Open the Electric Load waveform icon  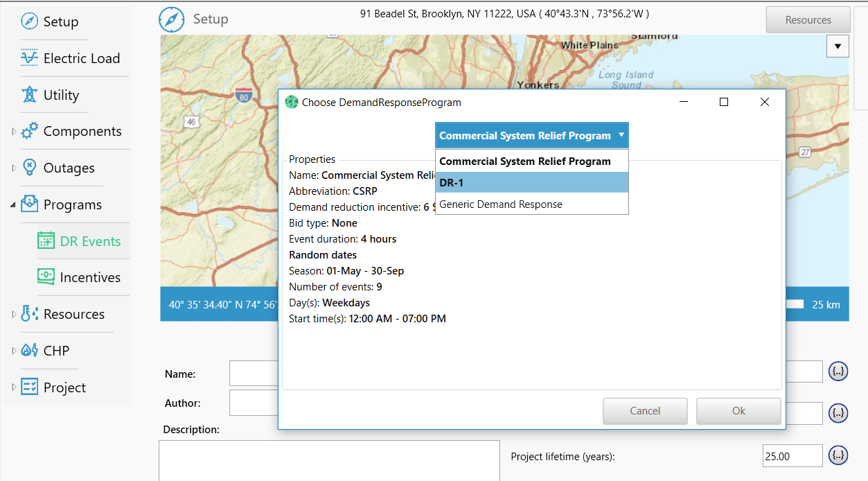(29, 58)
